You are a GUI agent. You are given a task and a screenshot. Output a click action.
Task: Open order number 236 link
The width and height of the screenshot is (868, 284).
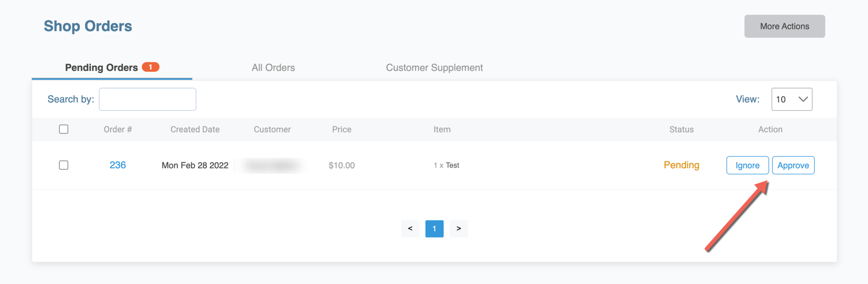pos(117,165)
